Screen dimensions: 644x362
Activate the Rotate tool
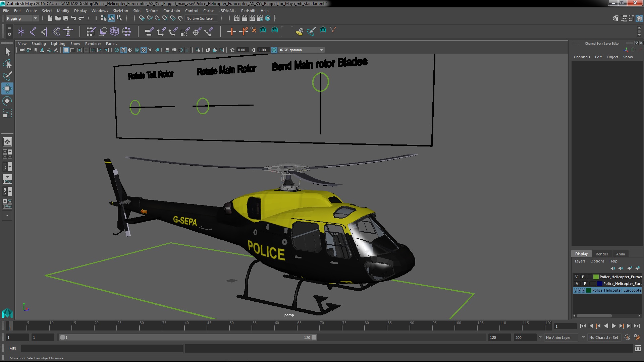click(7, 101)
